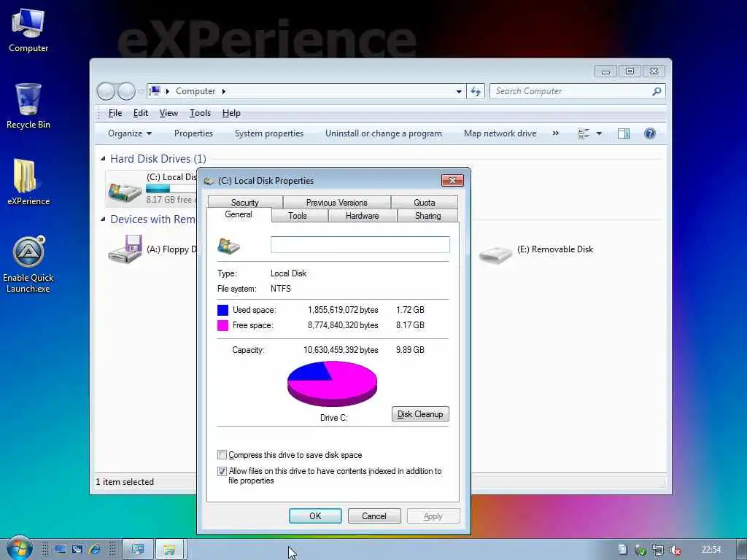Launch Internet Explorer from quick launch
Image resolution: width=747 pixels, height=560 pixels.
95,550
